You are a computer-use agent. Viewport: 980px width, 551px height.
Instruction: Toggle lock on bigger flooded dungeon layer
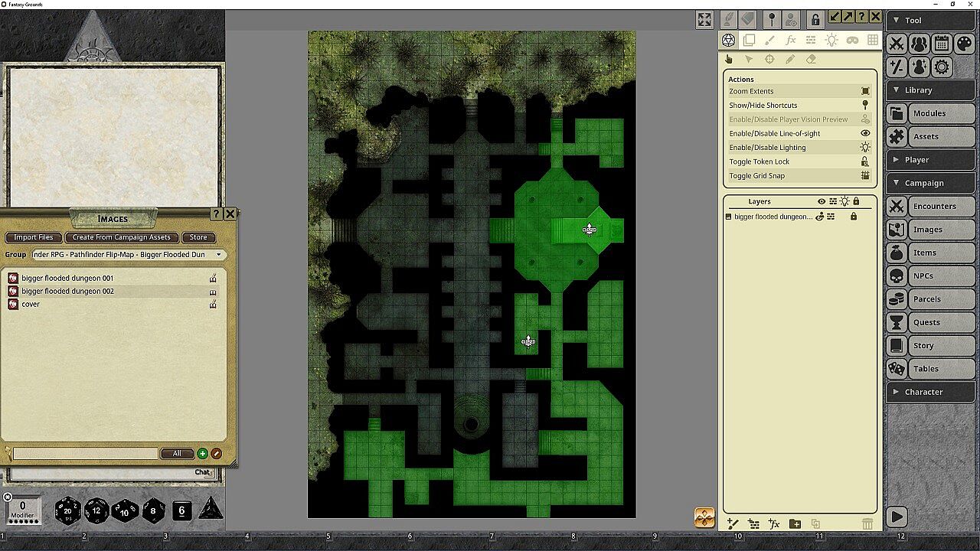(x=854, y=217)
